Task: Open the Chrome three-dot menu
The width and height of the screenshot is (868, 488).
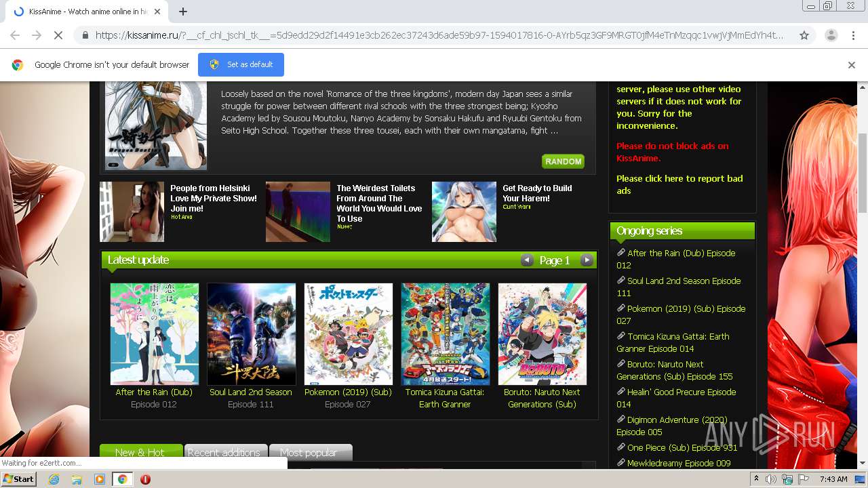Action: tap(853, 35)
